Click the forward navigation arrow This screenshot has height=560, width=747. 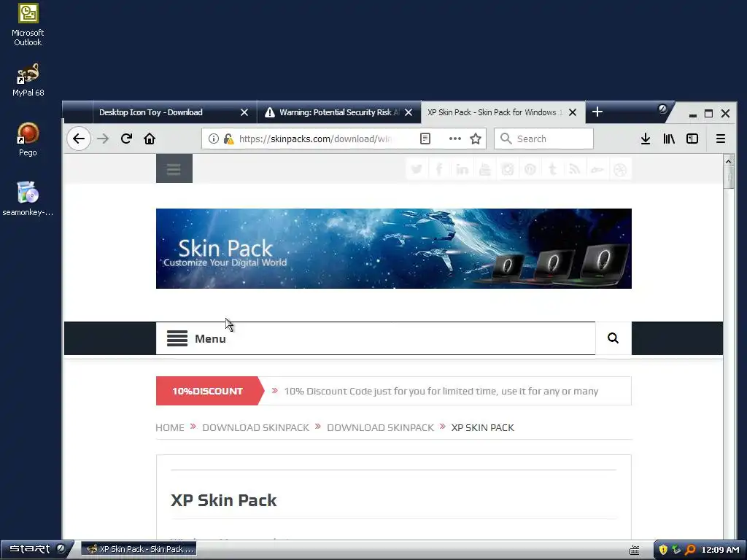pyautogui.click(x=103, y=139)
